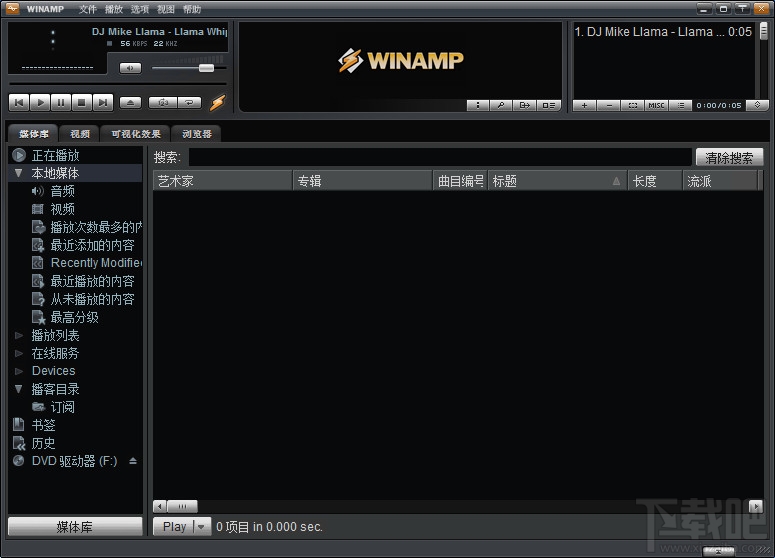This screenshot has width=775, height=558.
Task: Click into the 搜索 search field
Action: (x=440, y=157)
